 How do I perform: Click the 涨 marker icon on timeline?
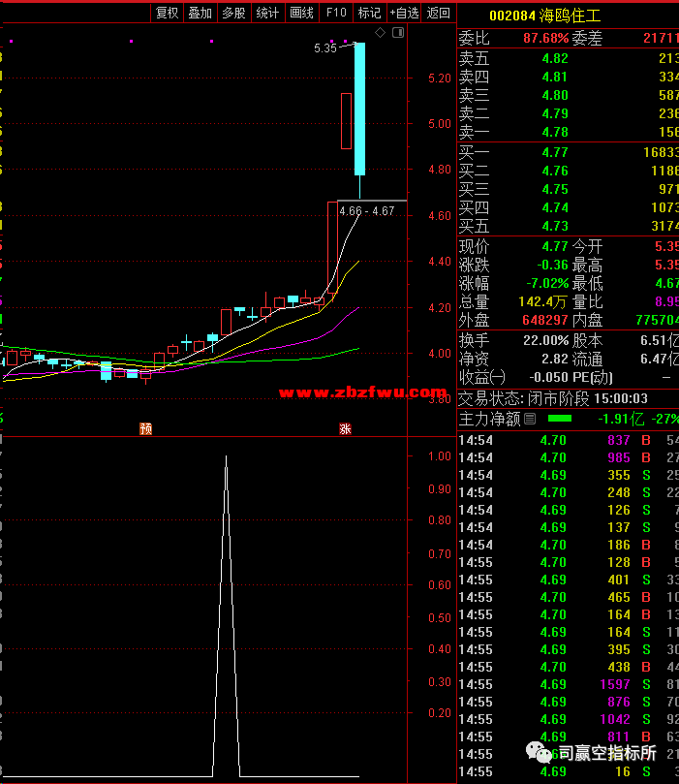[x=344, y=428]
